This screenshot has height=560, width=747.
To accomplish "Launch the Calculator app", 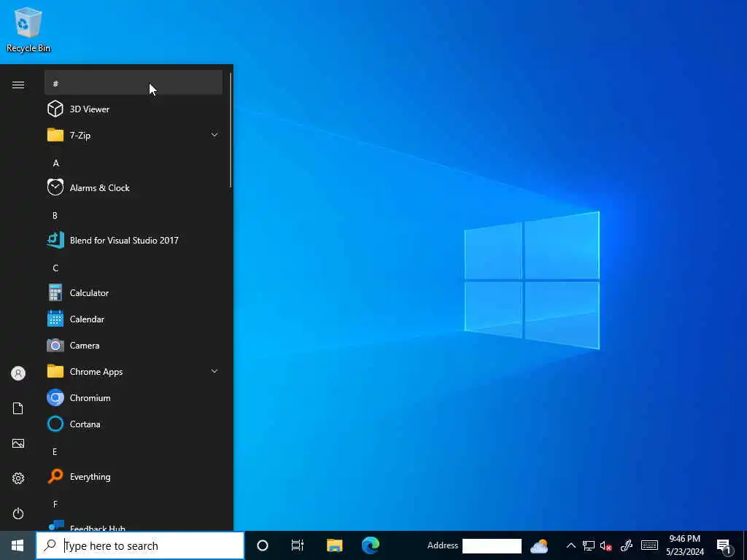I will (x=133, y=293).
